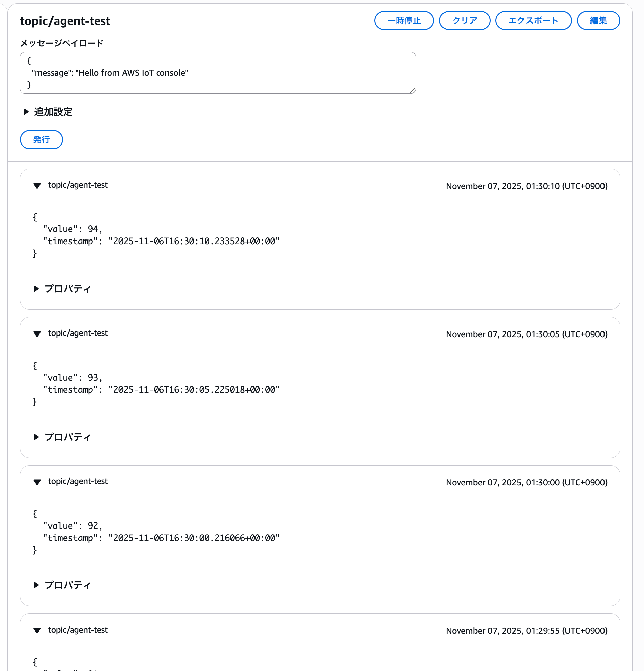Click the topic/agent-test page heading
The height and width of the screenshot is (671, 644).
click(x=65, y=21)
